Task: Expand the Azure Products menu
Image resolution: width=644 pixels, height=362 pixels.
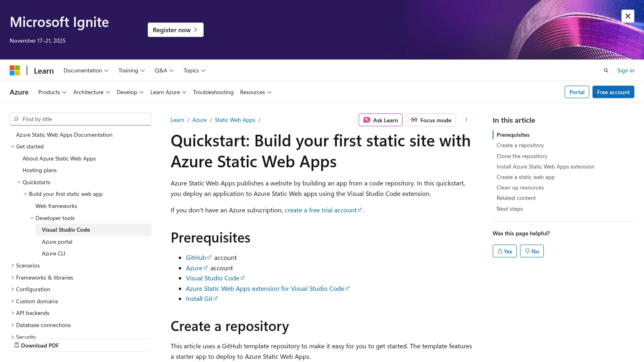Action: tap(52, 92)
